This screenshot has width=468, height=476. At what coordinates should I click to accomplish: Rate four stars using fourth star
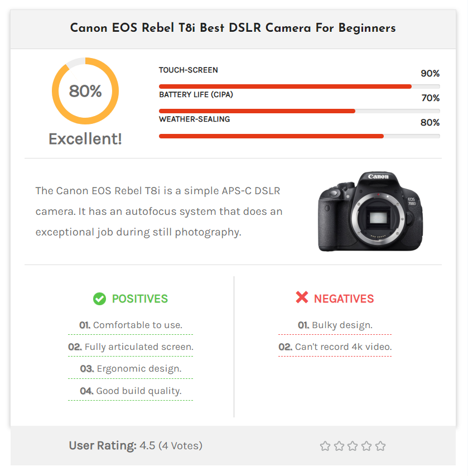pyautogui.click(x=366, y=446)
